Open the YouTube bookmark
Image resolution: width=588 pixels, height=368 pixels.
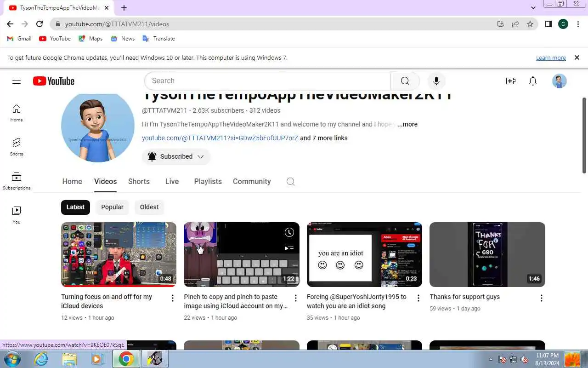(x=55, y=39)
